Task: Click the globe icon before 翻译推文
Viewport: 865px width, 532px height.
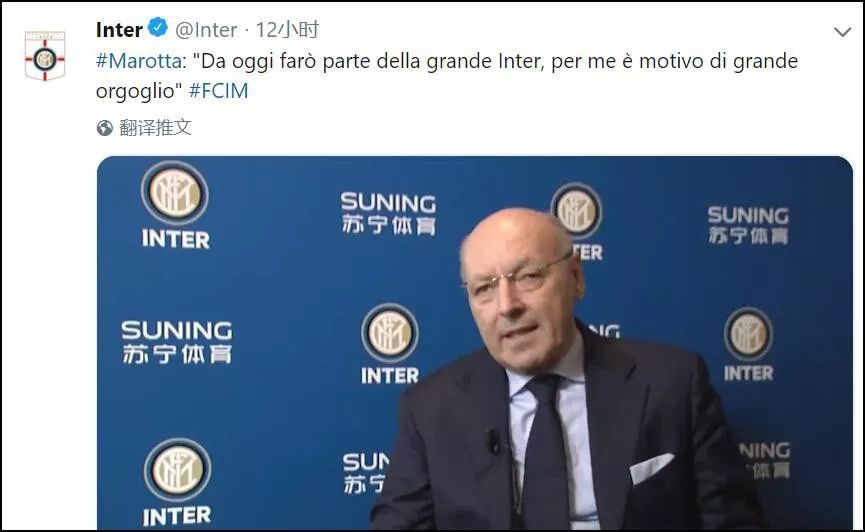Action: [x=104, y=128]
